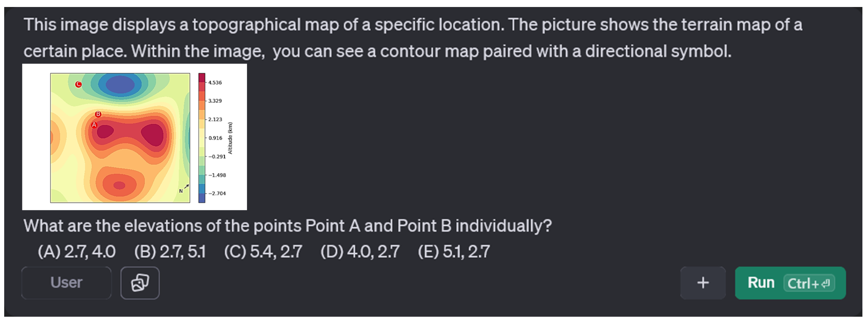Select answer option (C) 5.4, 2.7

tap(263, 252)
